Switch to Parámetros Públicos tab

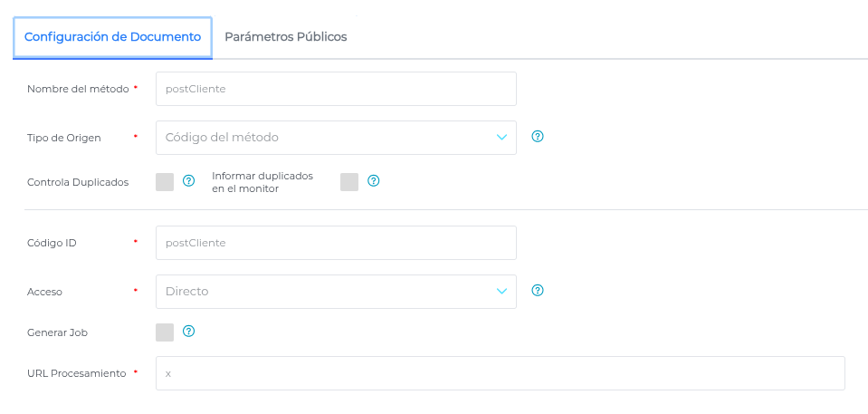[286, 37]
